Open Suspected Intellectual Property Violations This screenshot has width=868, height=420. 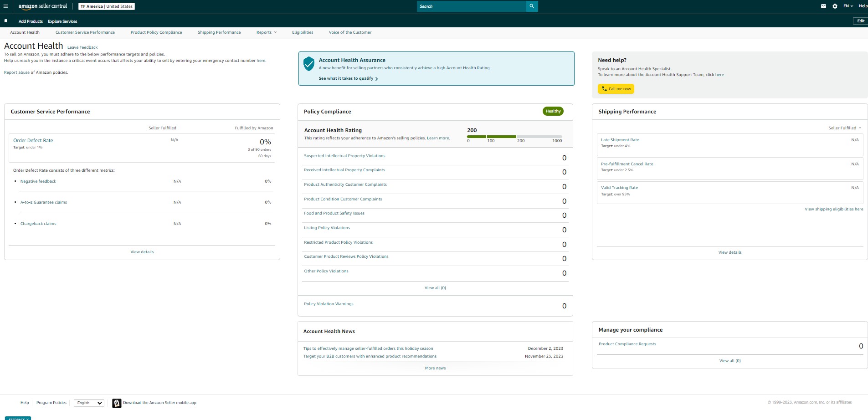(x=344, y=156)
